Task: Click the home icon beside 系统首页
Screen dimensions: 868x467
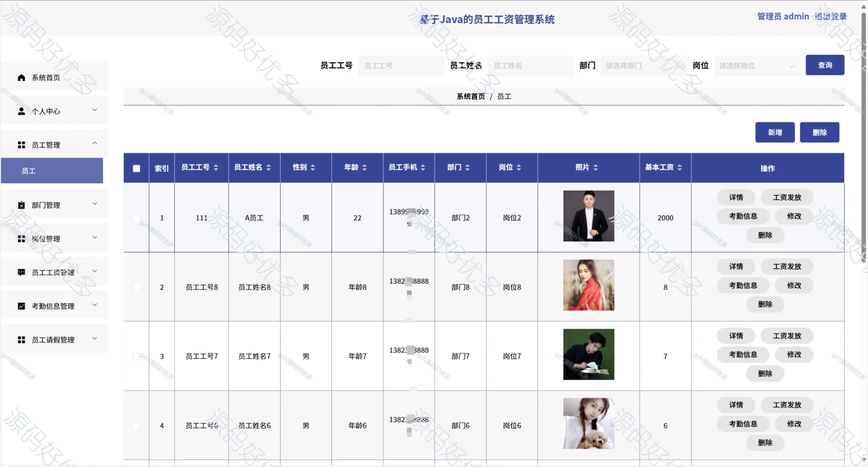Action: tap(21, 77)
